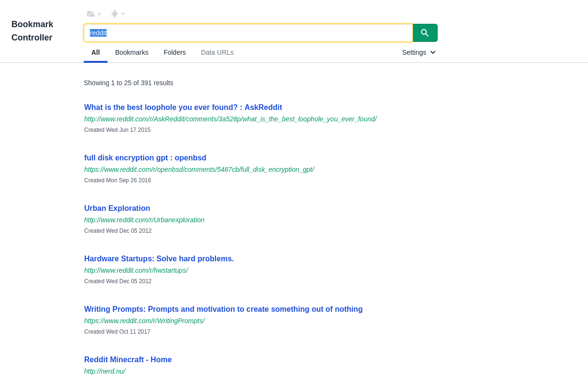Select the All tab
The height and width of the screenshot is (376, 588).
[96, 52]
